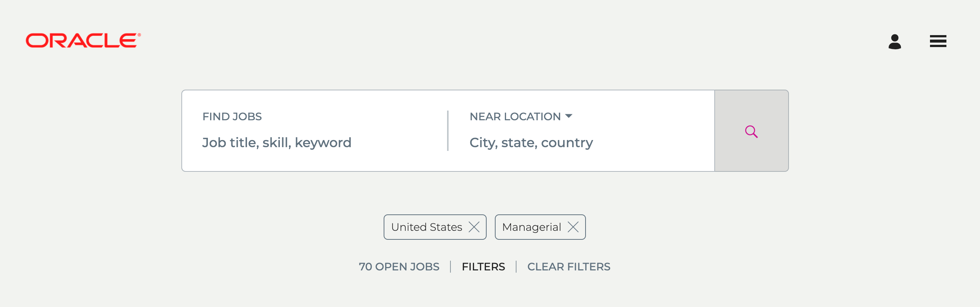The image size is (980, 307).
Task: Click the registered trademark mark on the logo
Action: tap(139, 35)
